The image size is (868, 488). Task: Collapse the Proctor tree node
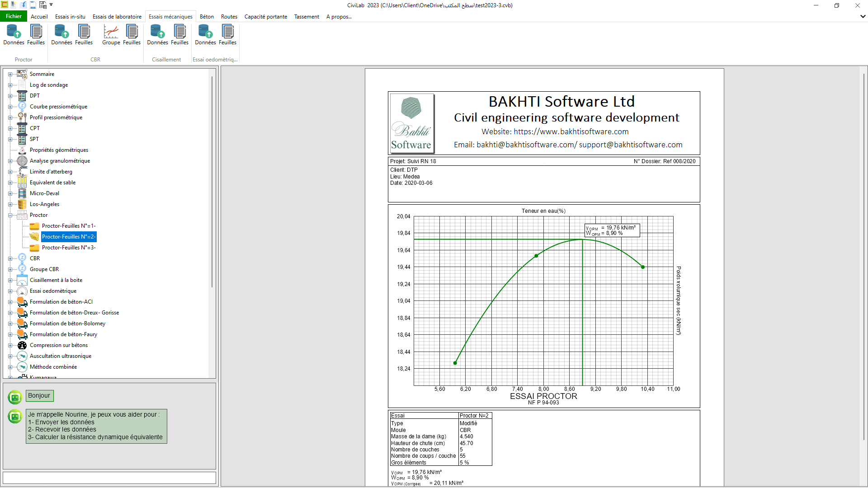10,215
